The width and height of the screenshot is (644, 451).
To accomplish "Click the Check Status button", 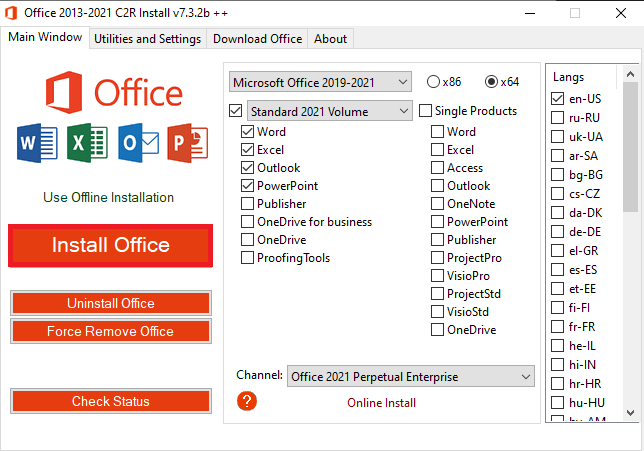I will (110, 401).
